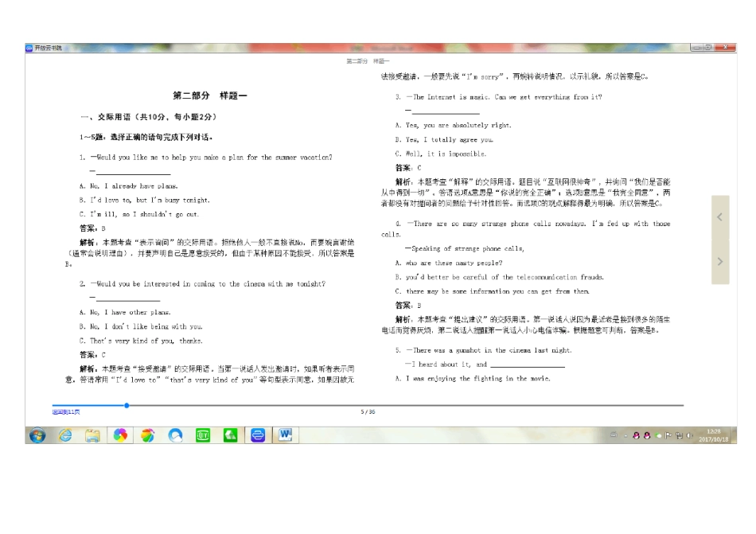Image resolution: width=756 pixels, height=534 pixels.
Task: Click option 'A. No, I have other plans.'
Action: click(126, 312)
